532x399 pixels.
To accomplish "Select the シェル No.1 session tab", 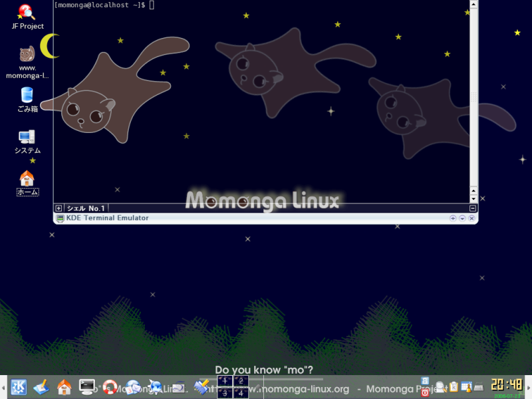I will click(x=86, y=208).
